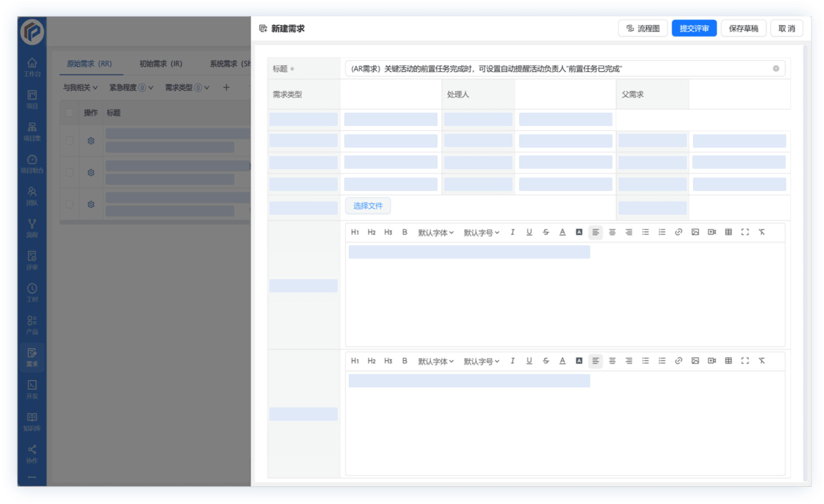Toggle underline in first editor toolbar
824x504 pixels.
point(529,232)
